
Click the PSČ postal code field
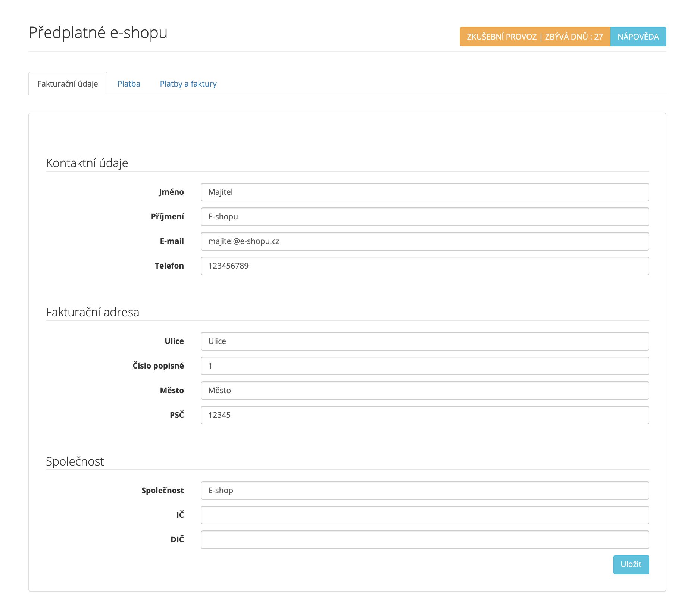[x=425, y=415]
